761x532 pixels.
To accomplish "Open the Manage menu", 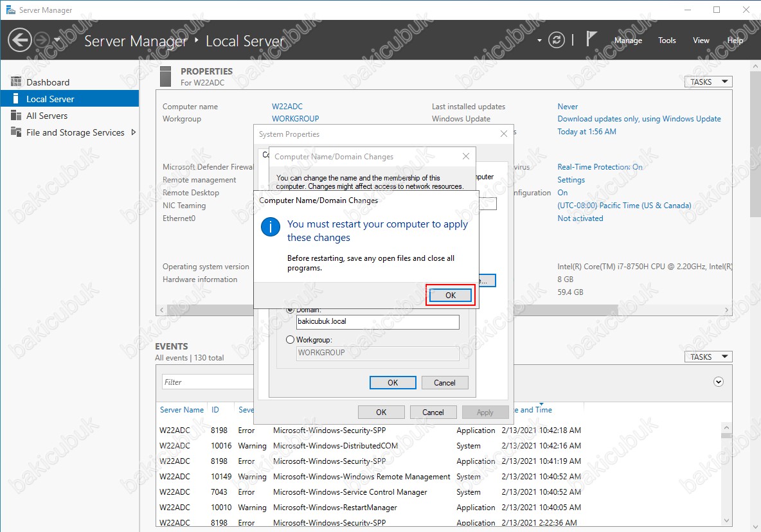I will click(x=628, y=40).
